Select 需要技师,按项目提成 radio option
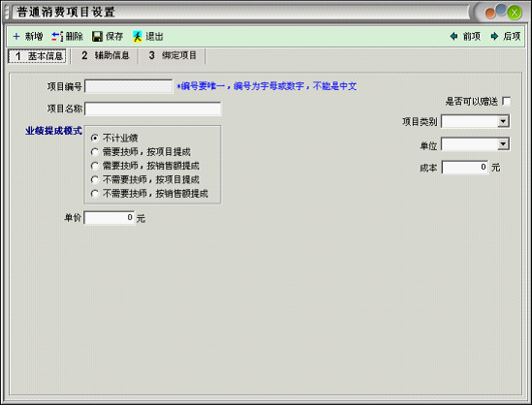This screenshot has height=405, width=532. pos(95,152)
